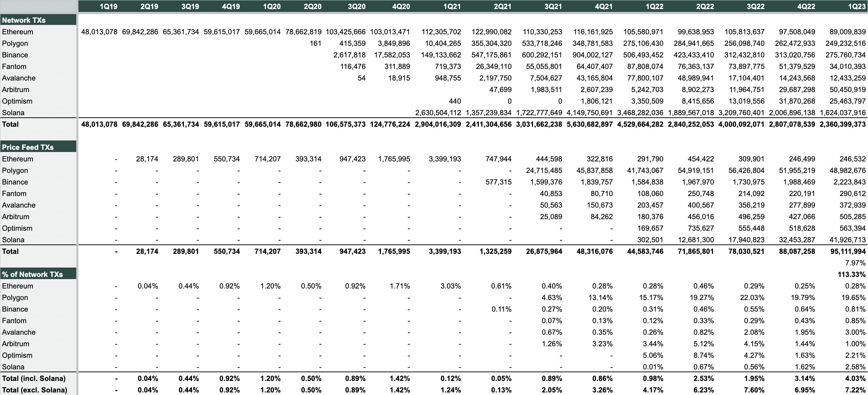Click Polygon 2Q20 value 161
Screen dimensions: 868x395
315,43
